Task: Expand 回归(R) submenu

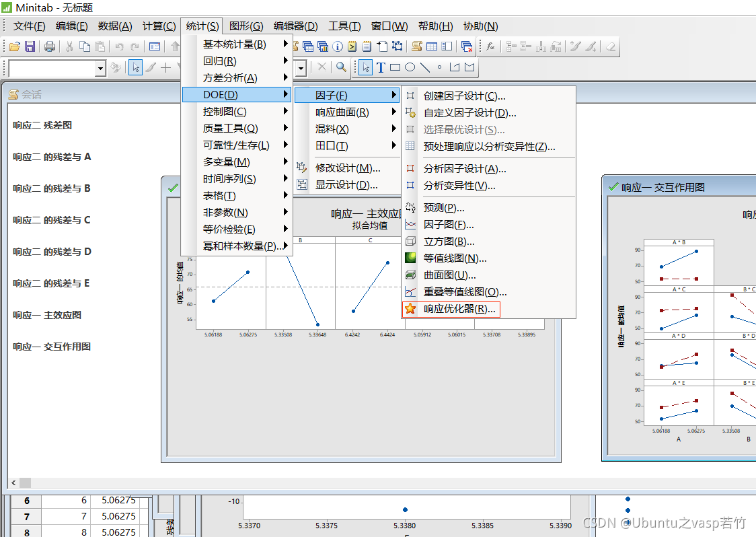Action: [237, 61]
